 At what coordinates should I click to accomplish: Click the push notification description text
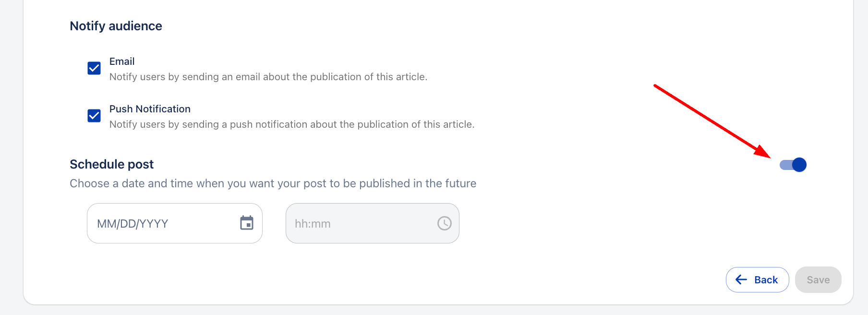[291, 124]
